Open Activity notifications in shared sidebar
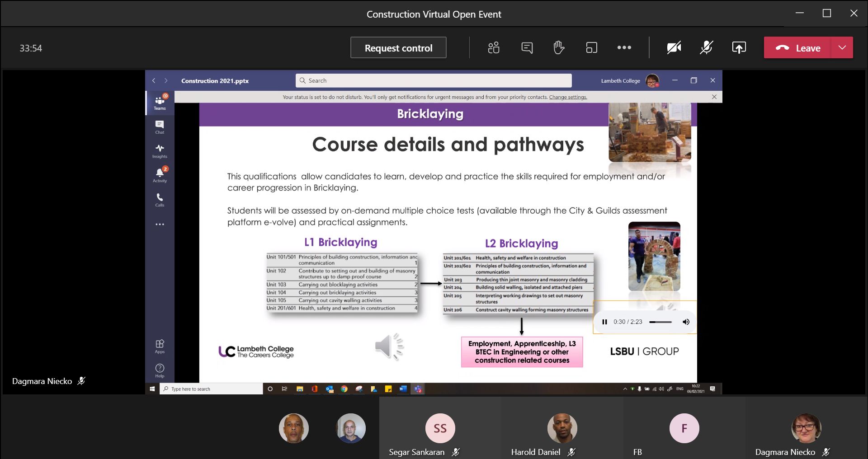868x459 pixels. point(160,175)
